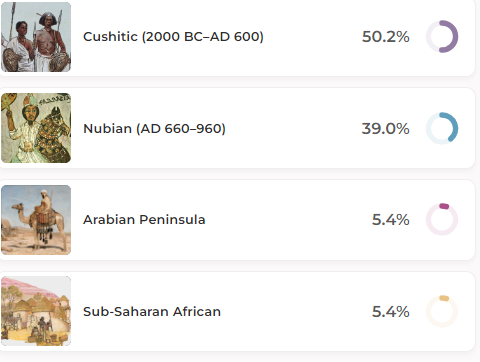Click the Cushitic warriors thumbnail image

pos(36,37)
